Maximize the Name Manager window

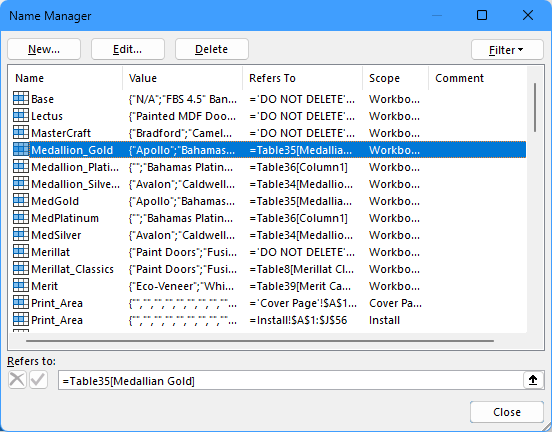(482, 15)
